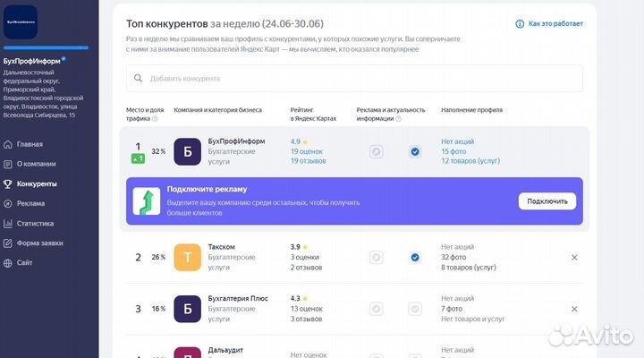Click the help icon beside доля трафика header
644x358 pixels.
click(155, 119)
